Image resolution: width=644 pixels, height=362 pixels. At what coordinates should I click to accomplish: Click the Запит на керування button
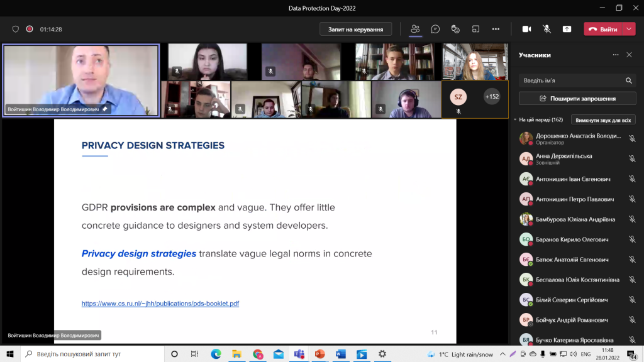[x=355, y=29]
